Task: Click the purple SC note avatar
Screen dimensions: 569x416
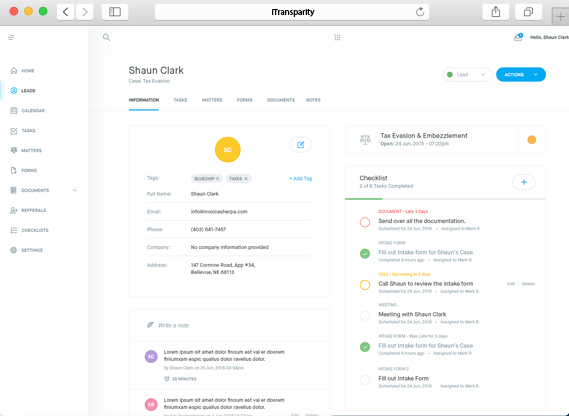Action: point(151,356)
